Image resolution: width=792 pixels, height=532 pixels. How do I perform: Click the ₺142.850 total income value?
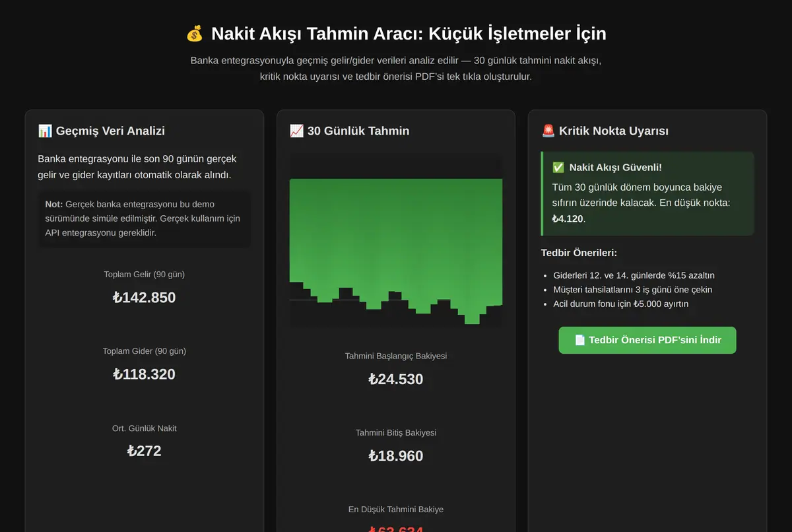145,297
